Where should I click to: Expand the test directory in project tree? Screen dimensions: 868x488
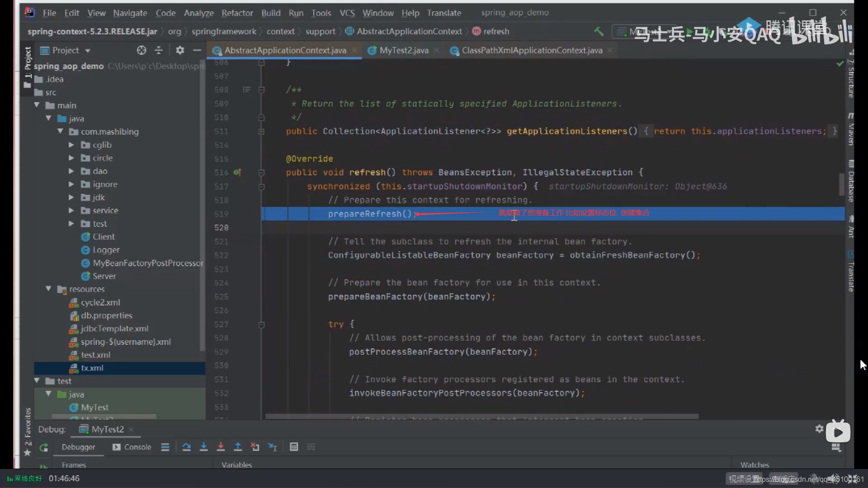point(38,381)
